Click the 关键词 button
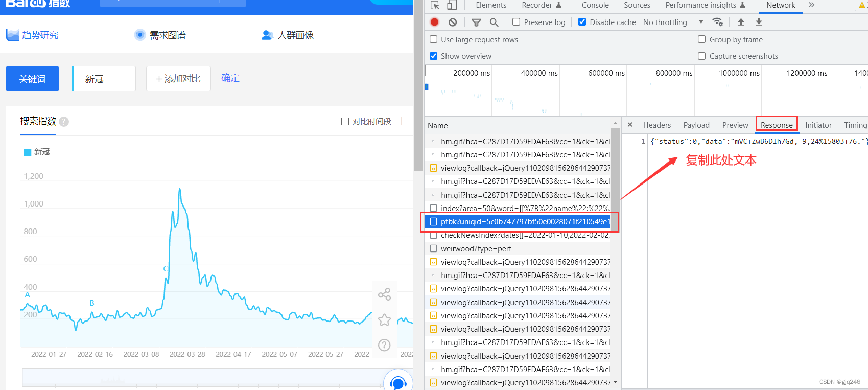Screen dimensions: 868x390 [32, 79]
